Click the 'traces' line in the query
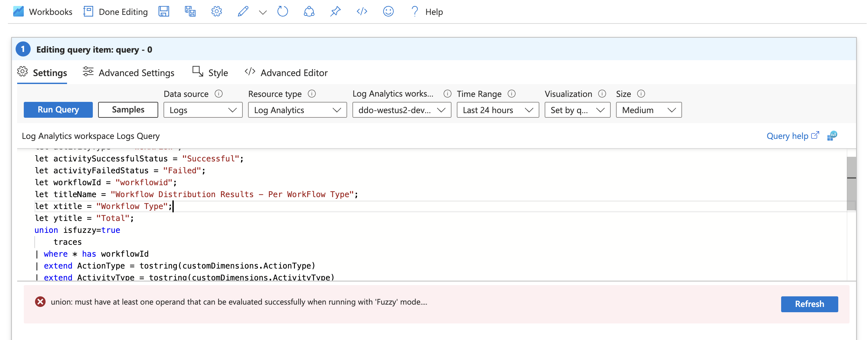Image resolution: width=868 pixels, height=340 pixels. tap(68, 242)
